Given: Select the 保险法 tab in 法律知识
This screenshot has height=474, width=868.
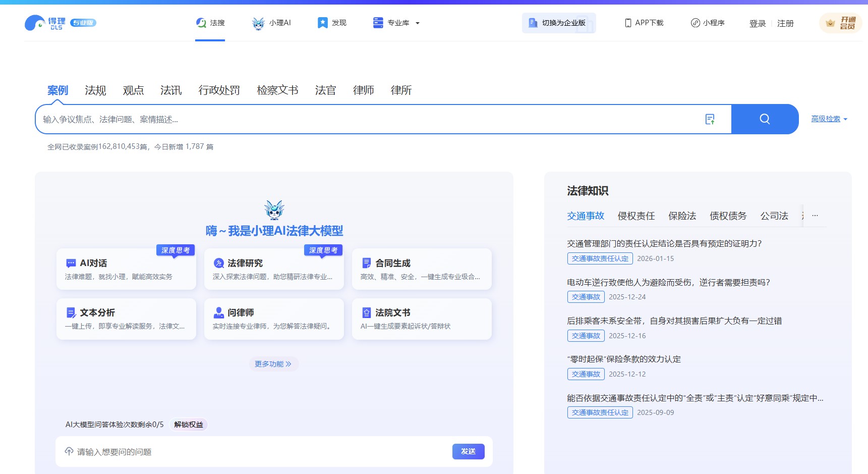Looking at the screenshot, I should pyautogui.click(x=683, y=216).
